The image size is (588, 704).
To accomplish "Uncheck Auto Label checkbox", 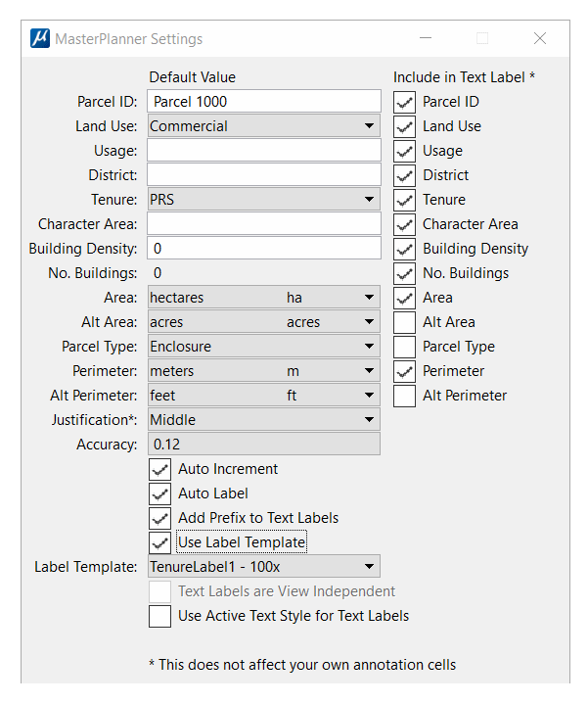I will [160, 493].
